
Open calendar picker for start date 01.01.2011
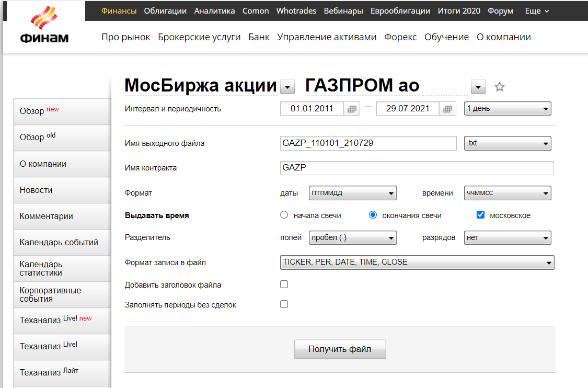click(352, 109)
